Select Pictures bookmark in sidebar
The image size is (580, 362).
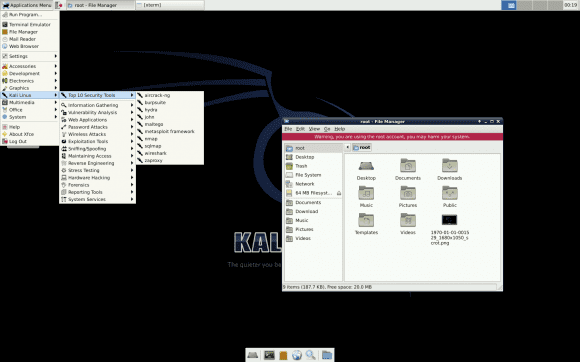tap(313, 229)
